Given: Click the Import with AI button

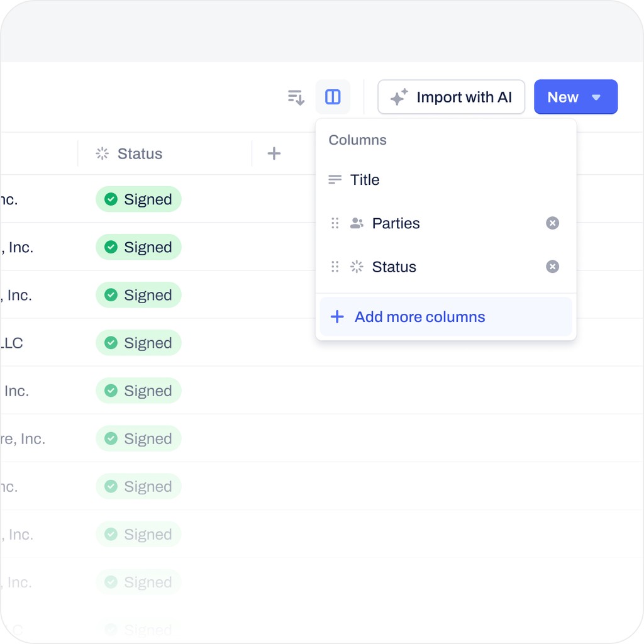Looking at the screenshot, I should (x=451, y=97).
